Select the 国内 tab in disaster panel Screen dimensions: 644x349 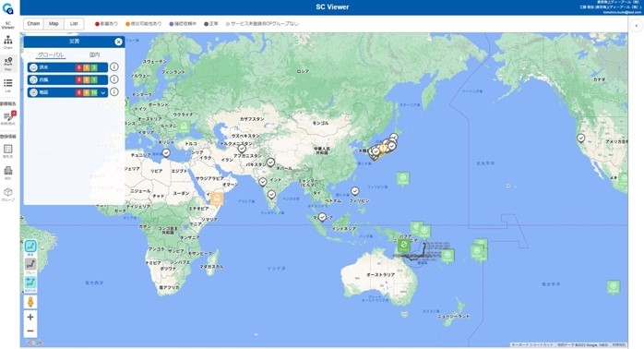click(94, 54)
